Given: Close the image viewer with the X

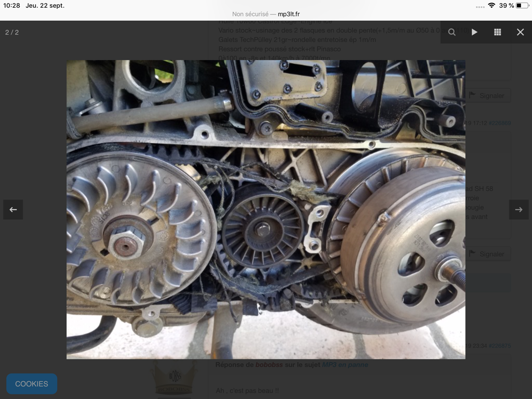Looking at the screenshot, I should 520,32.
